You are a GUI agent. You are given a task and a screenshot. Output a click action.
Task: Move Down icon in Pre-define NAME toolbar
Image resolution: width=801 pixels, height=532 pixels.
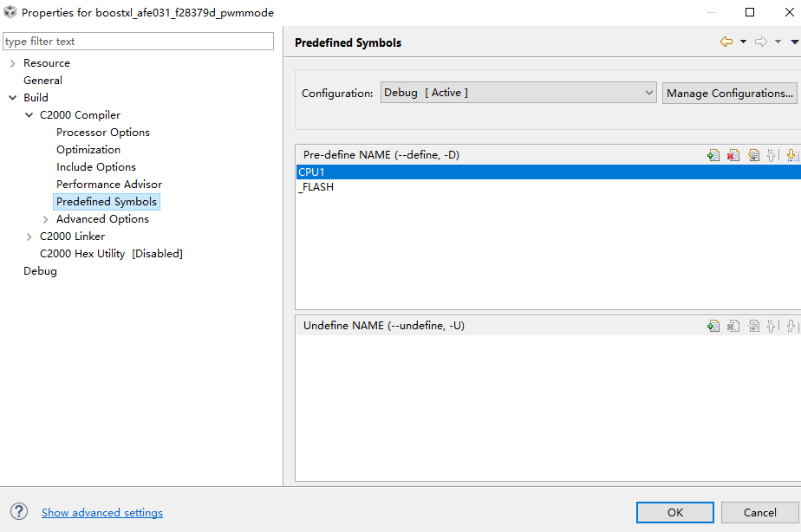[x=791, y=155]
